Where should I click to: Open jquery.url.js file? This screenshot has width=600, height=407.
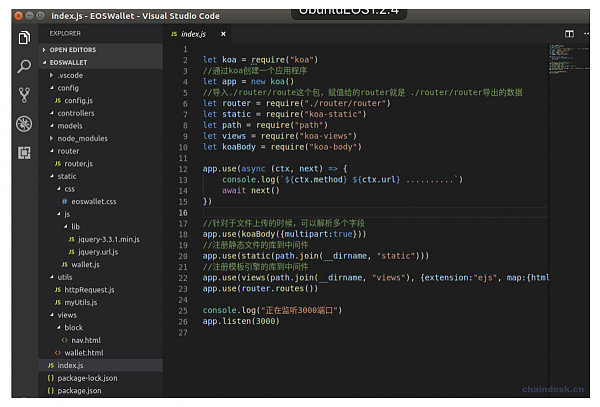click(101, 252)
